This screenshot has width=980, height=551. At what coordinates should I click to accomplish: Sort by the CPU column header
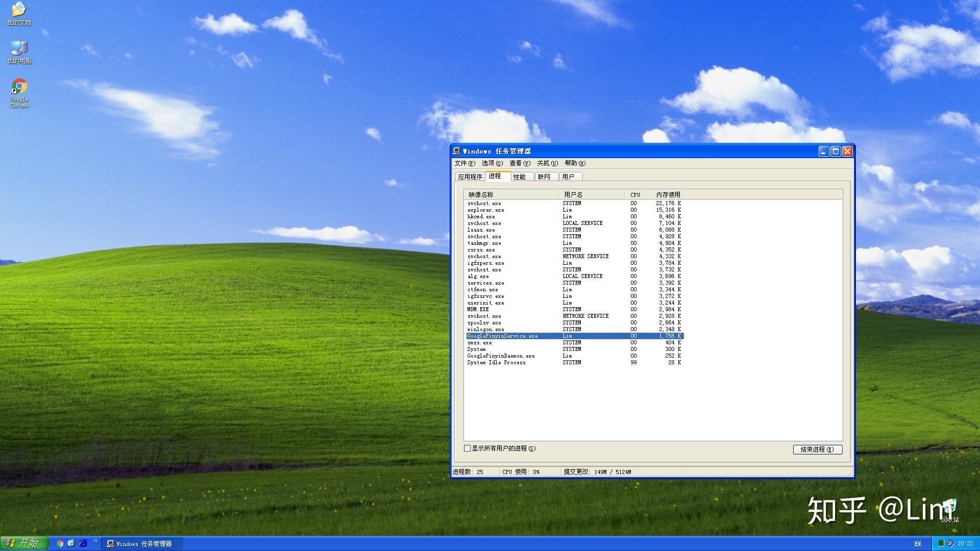[x=633, y=195]
